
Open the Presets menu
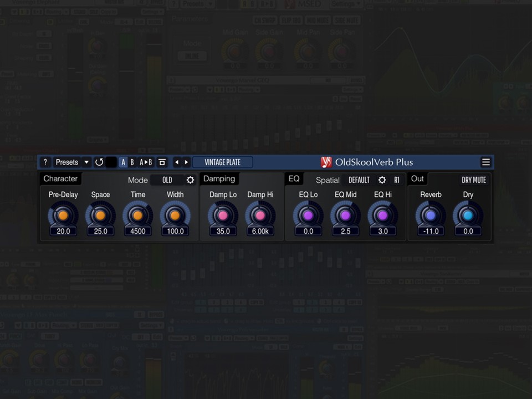(67, 162)
